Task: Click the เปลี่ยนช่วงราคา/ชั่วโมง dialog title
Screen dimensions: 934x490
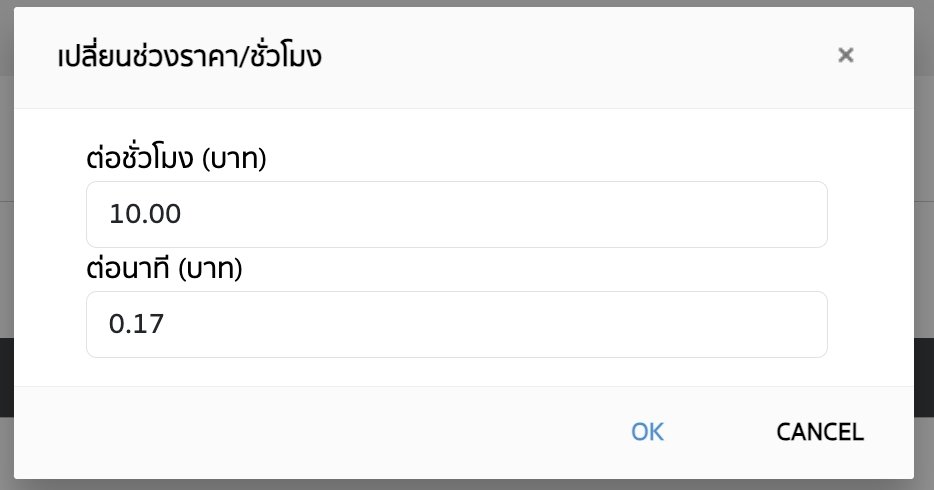Action: click(x=189, y=57)
